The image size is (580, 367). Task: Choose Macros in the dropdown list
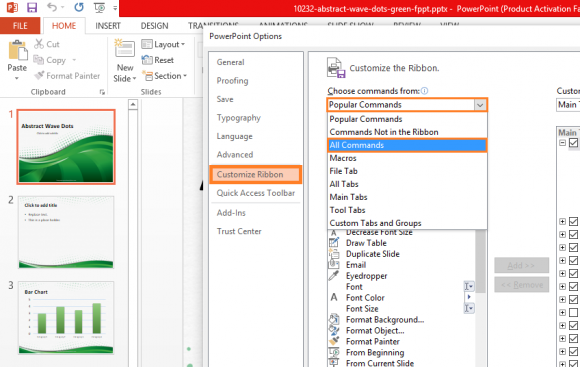click(x=407, y=158)
